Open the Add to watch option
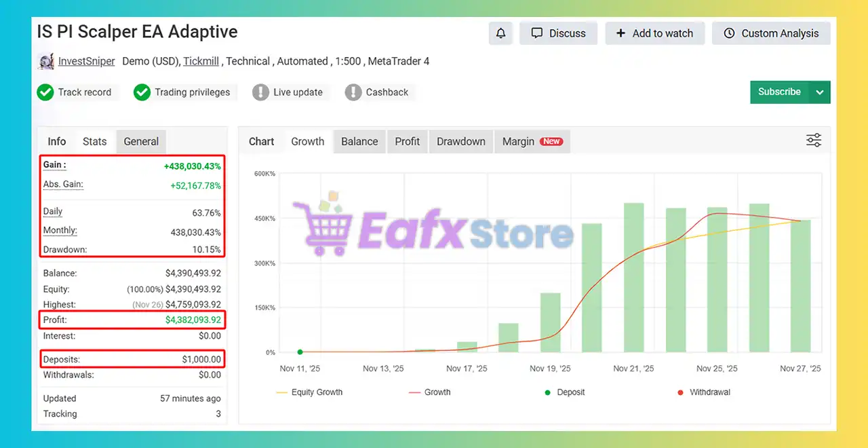 point(654,33)
